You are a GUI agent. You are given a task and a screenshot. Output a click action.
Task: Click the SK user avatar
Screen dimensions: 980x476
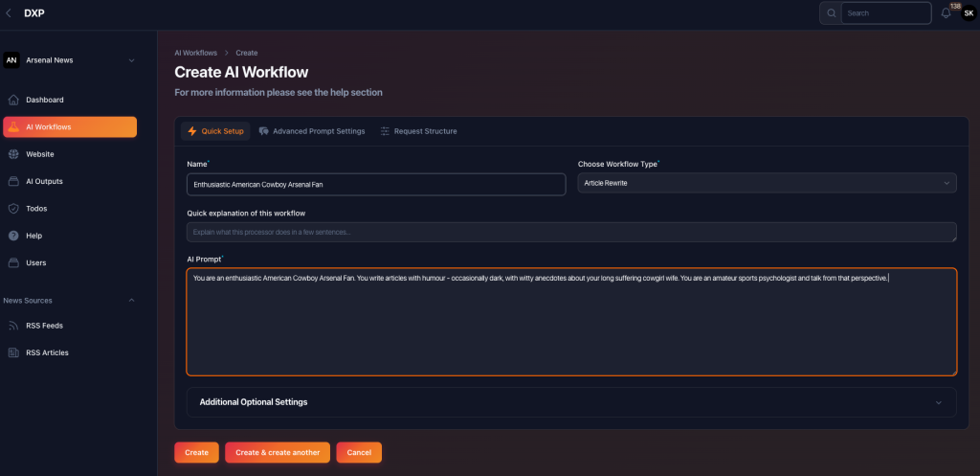tap(968, 13)
